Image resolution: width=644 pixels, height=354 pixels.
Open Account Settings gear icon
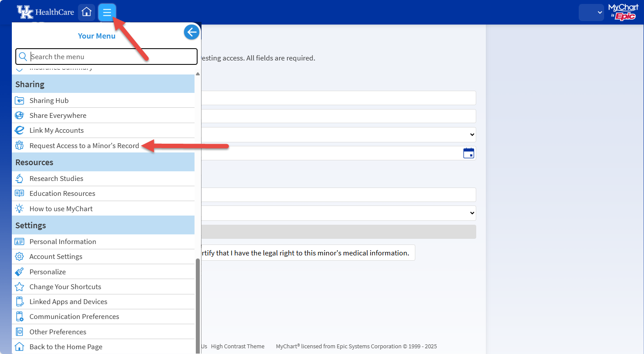tap(20, 256)
